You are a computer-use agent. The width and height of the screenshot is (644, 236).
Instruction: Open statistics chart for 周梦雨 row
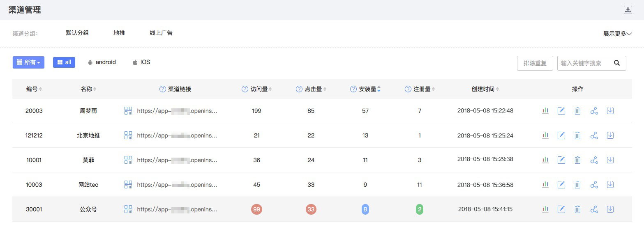[x=545, y=111]
